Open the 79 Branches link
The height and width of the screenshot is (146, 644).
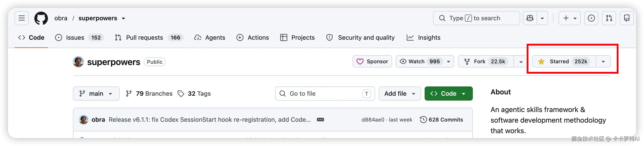(x=149, y=94)
